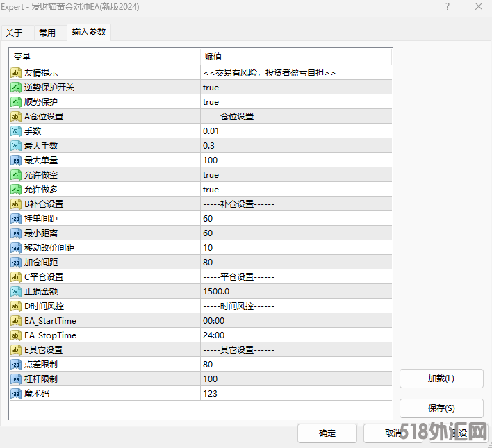The image size is (492, 448).
Task: Click the 友情提示 value text
Action: point(269,73)
